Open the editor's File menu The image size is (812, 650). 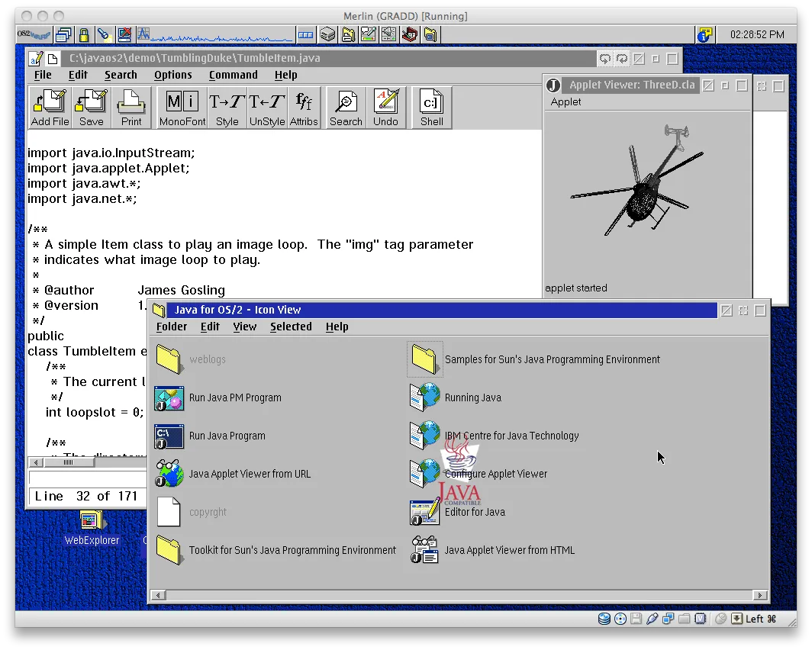tap(43, 75)
